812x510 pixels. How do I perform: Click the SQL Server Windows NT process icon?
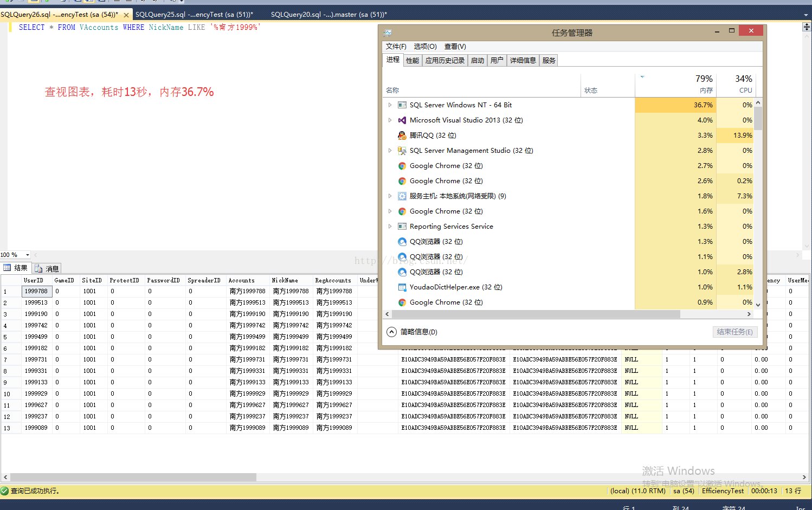pyautogui.click(x=402, y=105)
